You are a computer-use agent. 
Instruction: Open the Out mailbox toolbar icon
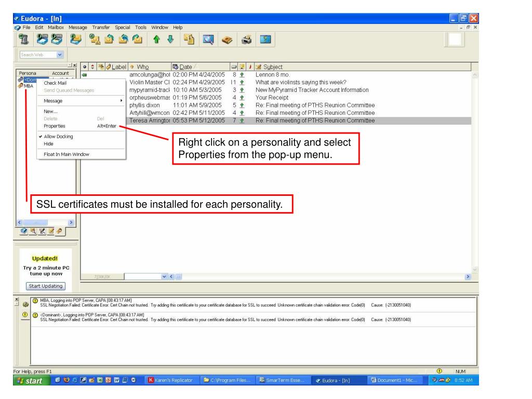(x=57, y=39)
